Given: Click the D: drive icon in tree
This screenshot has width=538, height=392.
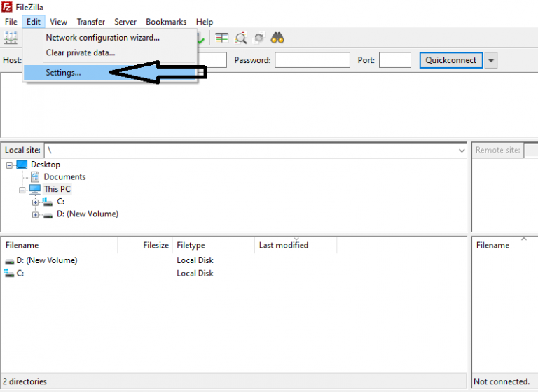Looking at the screenshot, I should (48, 215).
